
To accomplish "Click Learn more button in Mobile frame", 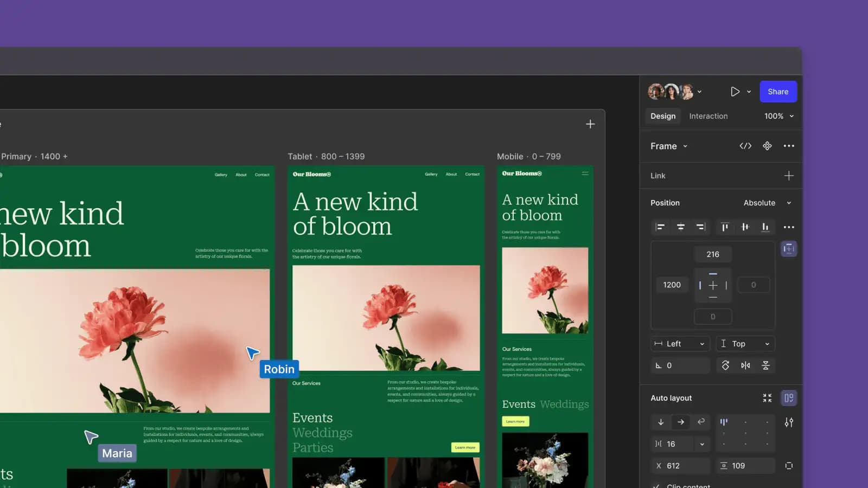I will [x=515, y=421].
